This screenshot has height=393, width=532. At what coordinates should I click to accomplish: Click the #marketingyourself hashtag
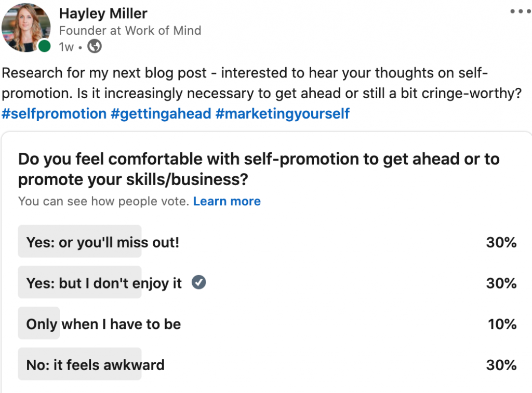click(282, 113)
